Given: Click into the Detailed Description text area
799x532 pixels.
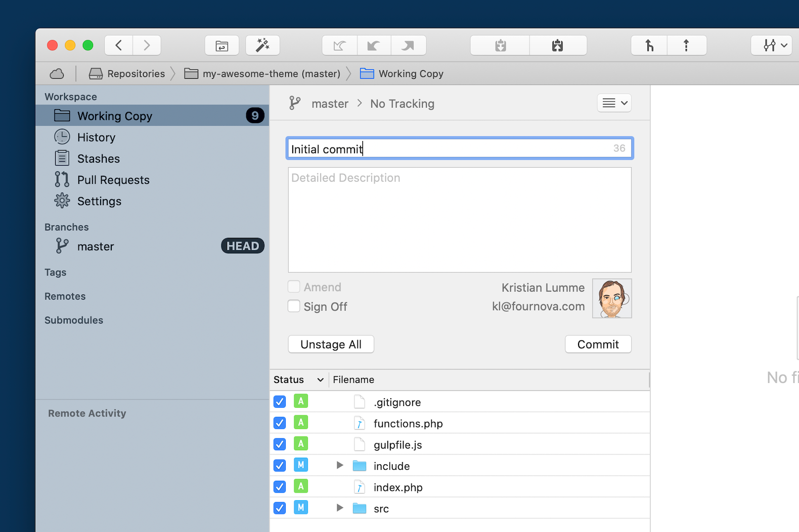Looking at the screenshot, I should pos(459,220).
